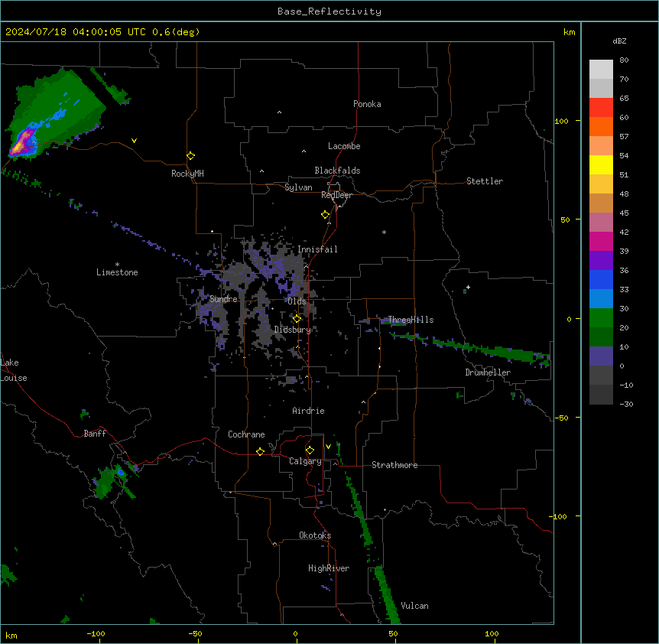
Task: Pick the light gray 70 dBZ legend color
Action: pos(601,70)
